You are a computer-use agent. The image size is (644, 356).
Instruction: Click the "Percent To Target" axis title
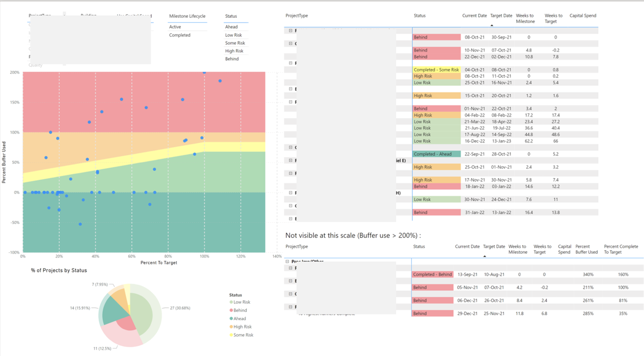(x=159, y=263)
